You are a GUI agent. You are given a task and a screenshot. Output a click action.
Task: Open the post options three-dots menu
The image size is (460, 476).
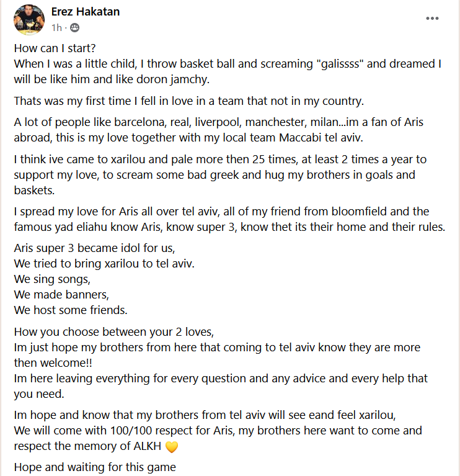[432, 18]
